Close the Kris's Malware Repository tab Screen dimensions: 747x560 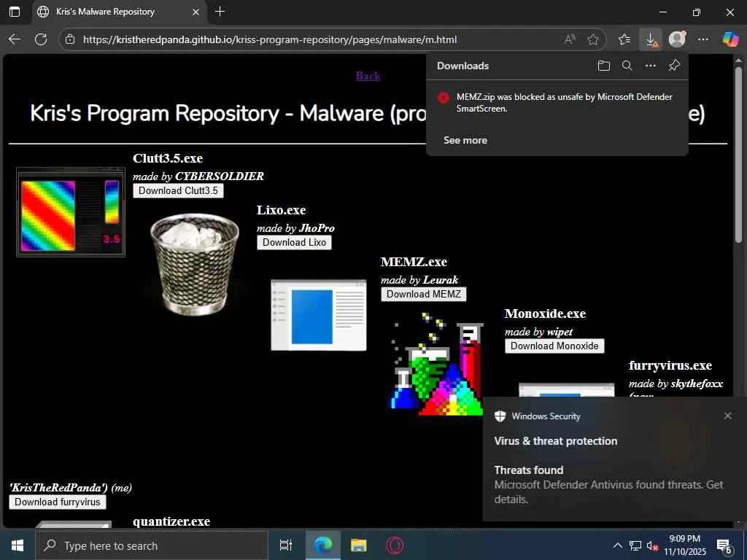pos(196,12)
